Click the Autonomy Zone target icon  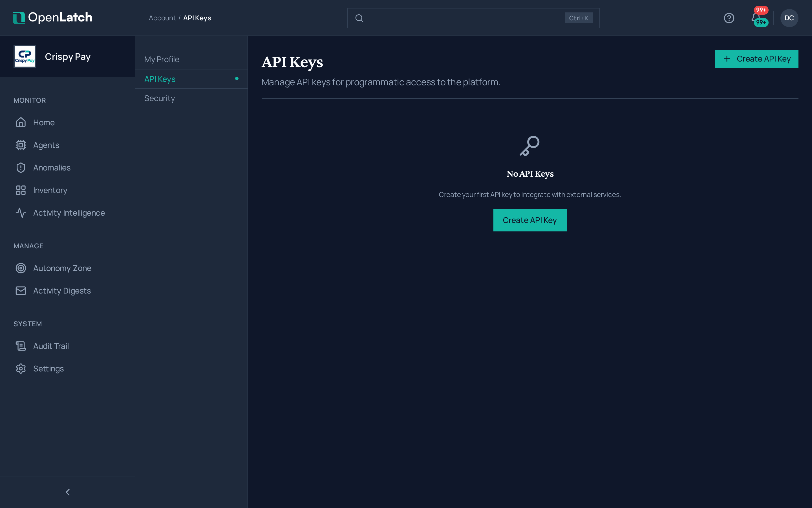tap(21, 268)
